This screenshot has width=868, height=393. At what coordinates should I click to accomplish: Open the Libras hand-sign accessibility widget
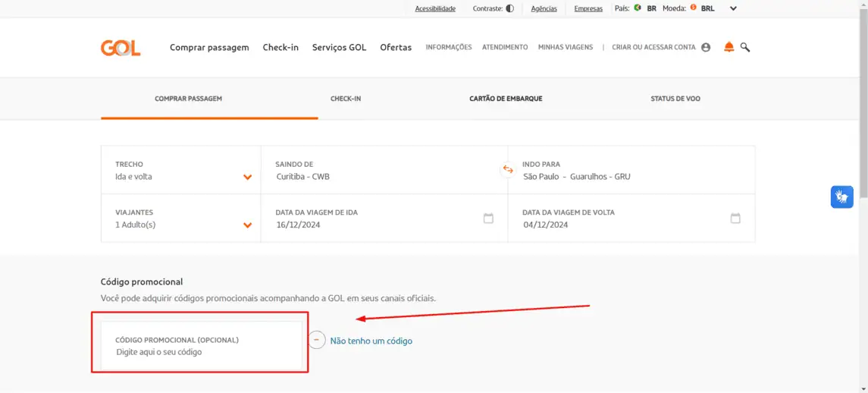point(842,196)
